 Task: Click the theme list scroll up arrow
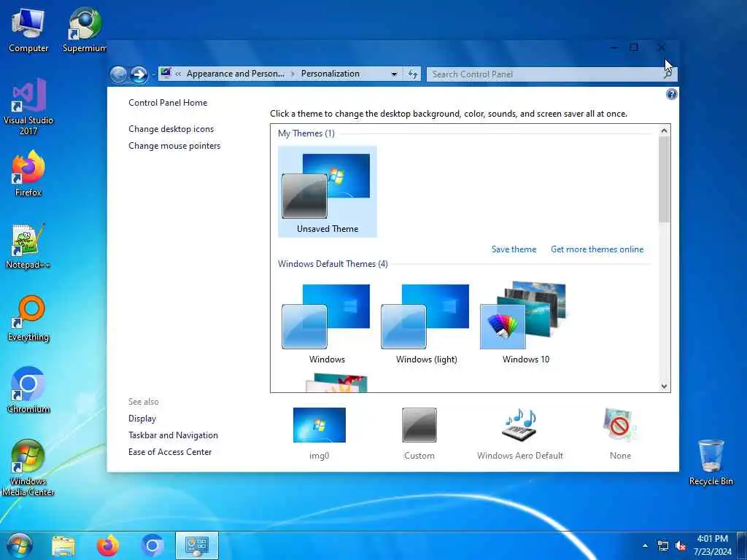tap(664, 131)
